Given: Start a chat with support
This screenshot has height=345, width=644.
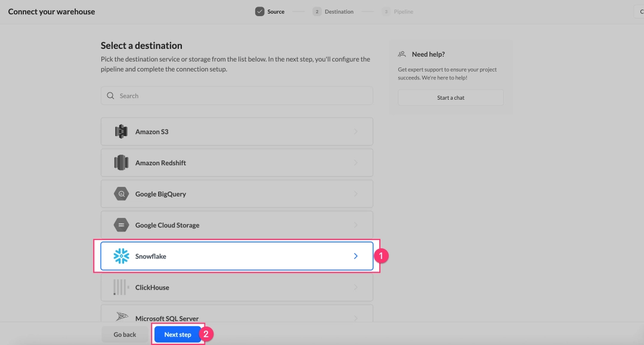Looking at the screenshot, I should click(x=450, y=97).
